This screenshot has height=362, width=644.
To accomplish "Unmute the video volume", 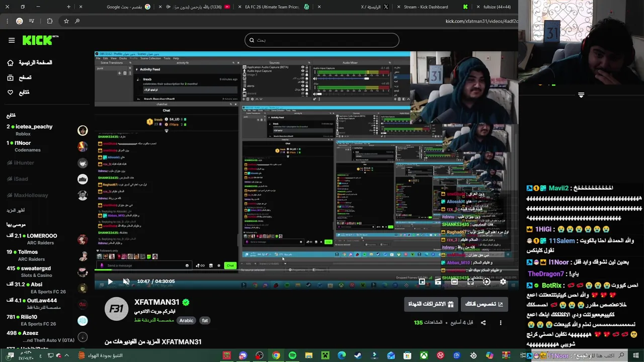I will (x=126, y=282).
